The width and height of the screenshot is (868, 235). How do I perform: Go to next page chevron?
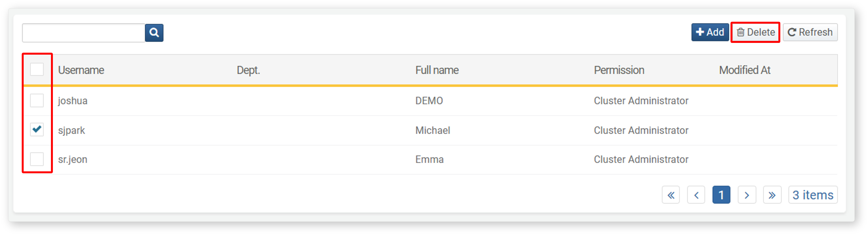[x=747, y=195]
